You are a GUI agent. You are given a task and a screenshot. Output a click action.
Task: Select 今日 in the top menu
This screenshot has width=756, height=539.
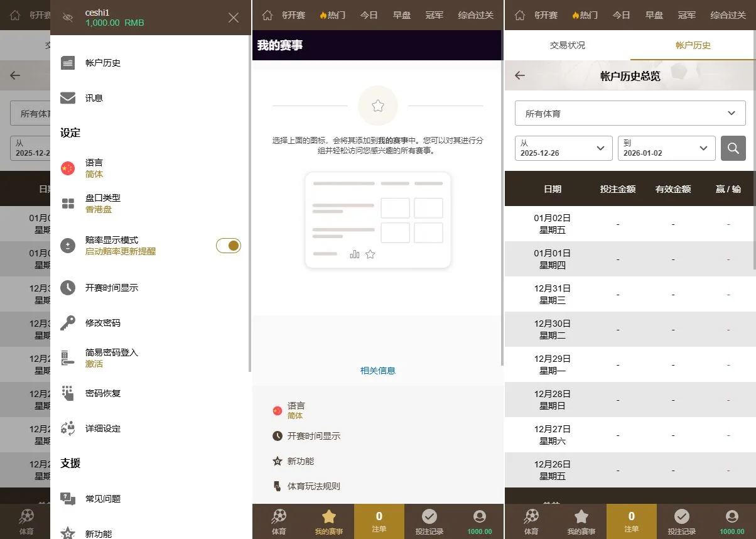click(369, 14)
